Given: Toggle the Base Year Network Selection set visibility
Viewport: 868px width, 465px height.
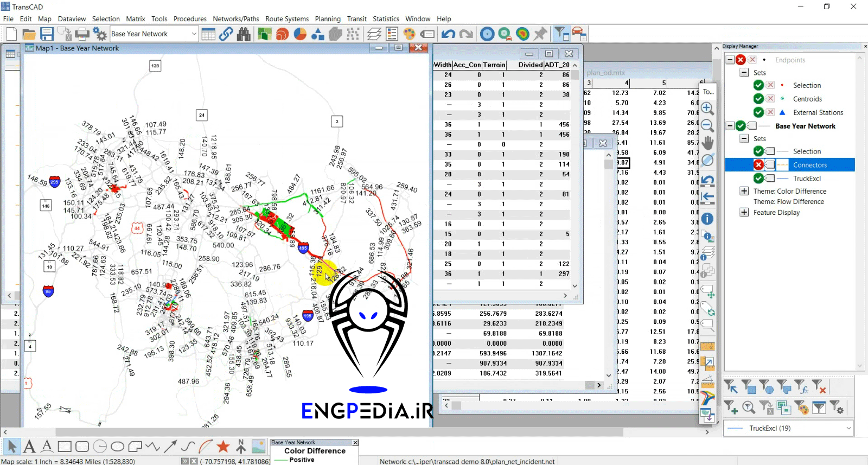Looking at the screenshot, I should click(758, 151).
